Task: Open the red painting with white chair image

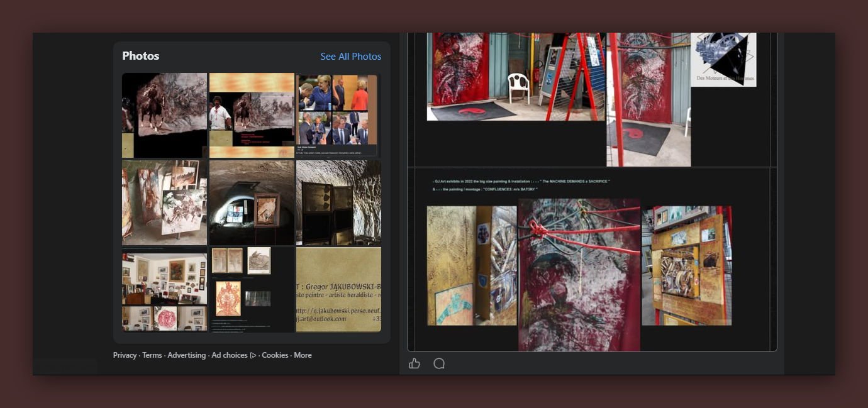Action: [516, 77]
